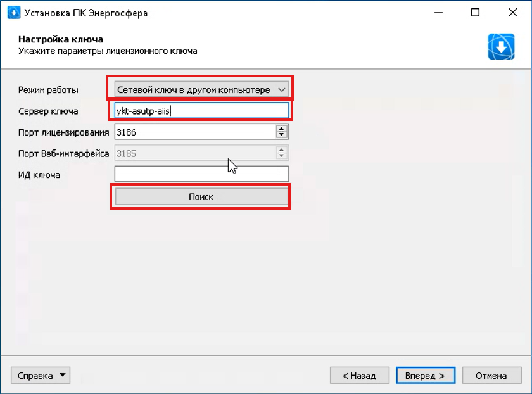The height and width of the screenshot is (394, 532).
Task: Click the 'ИД ключа' text field
Action: pos(201,174)
